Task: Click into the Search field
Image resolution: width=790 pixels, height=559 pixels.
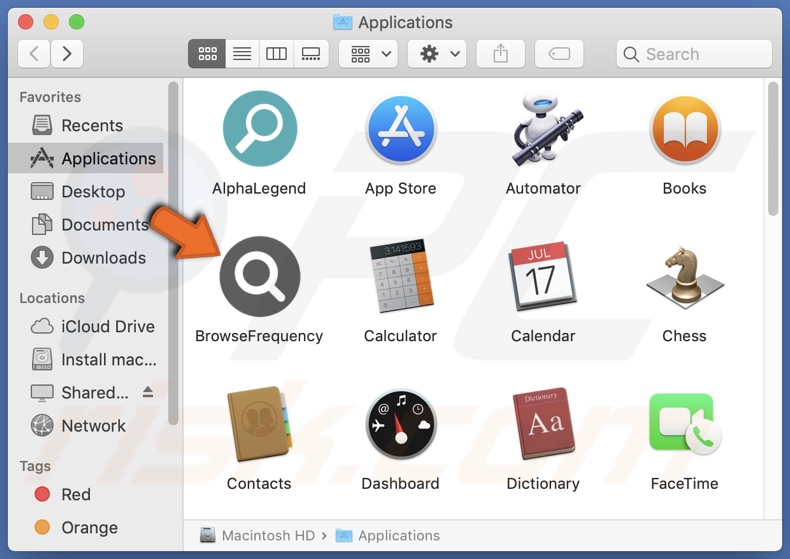Action: [x=694, y=54]
